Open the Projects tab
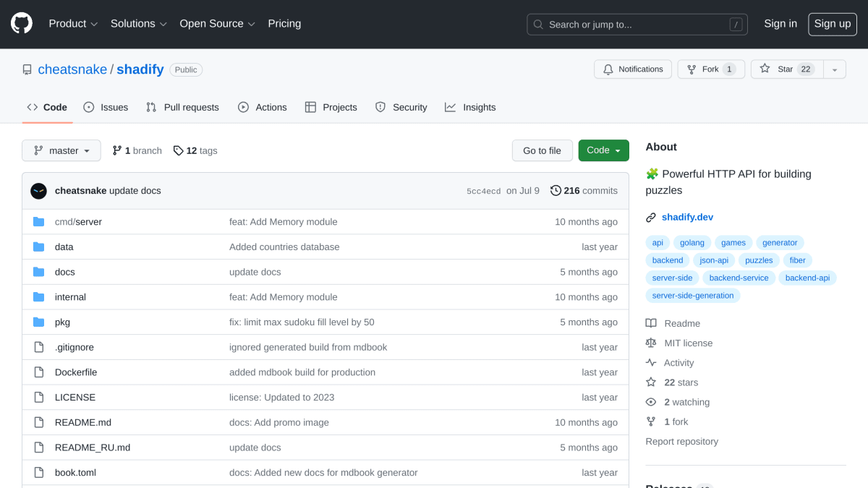This screenshot has height=488, width=868. click(x=331, y=107)
